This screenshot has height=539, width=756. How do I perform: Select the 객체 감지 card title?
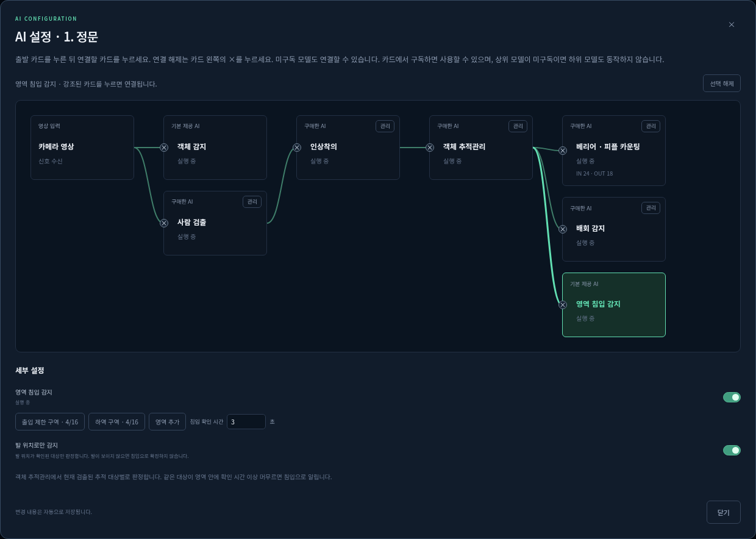pyautogui.click(x=191, y=147)
